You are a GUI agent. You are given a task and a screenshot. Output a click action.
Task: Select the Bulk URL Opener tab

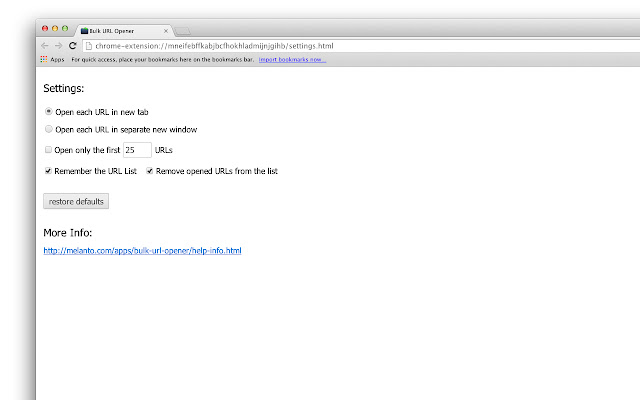pos(123,31)
